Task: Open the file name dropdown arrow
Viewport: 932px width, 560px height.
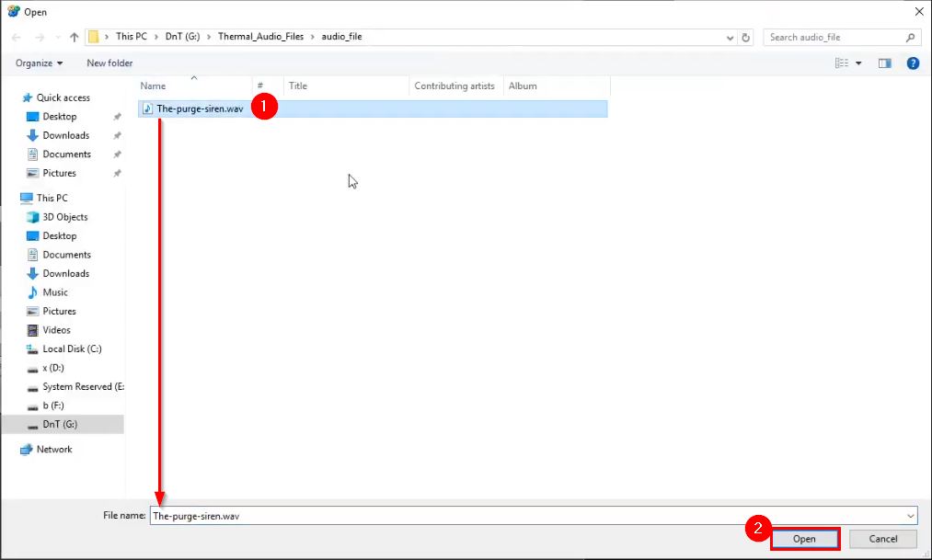Action: [x=910, y=516]
